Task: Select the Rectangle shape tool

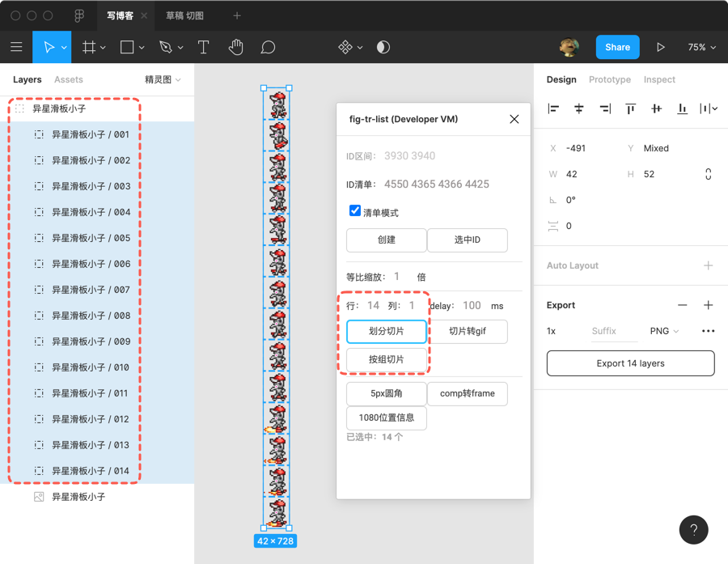Action: click(127, 47)
